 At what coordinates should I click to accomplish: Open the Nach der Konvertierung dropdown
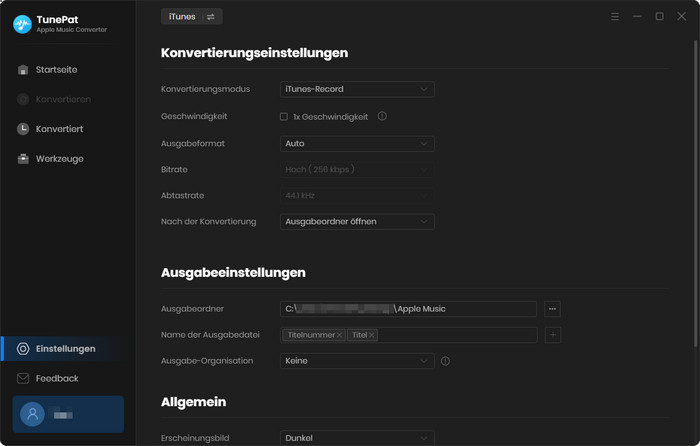[357, 222]
